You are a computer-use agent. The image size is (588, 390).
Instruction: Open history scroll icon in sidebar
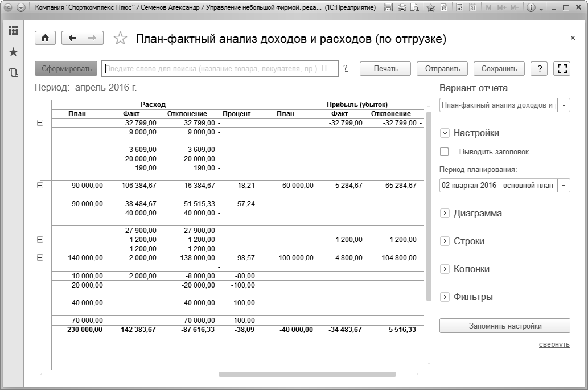click(x=13, y=72)
